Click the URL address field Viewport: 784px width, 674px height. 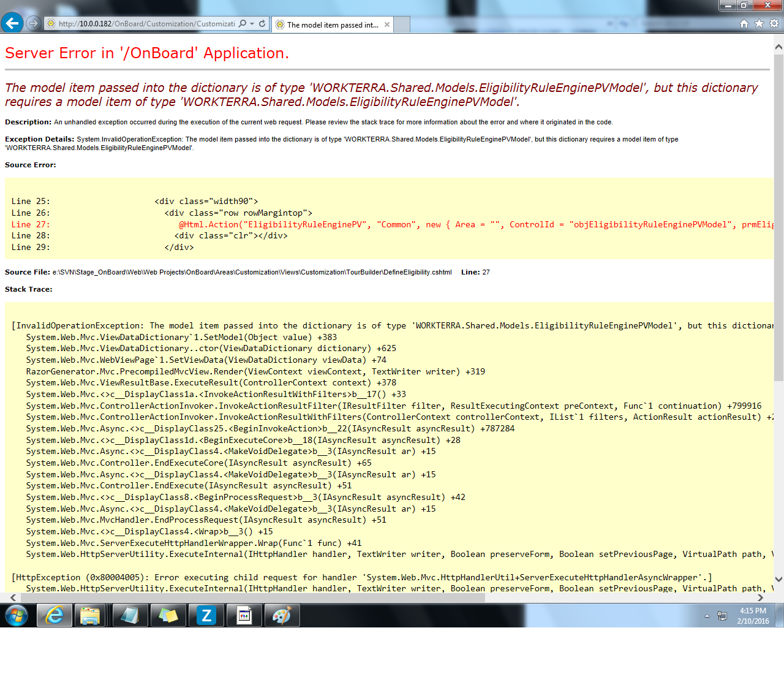(146, 24)
